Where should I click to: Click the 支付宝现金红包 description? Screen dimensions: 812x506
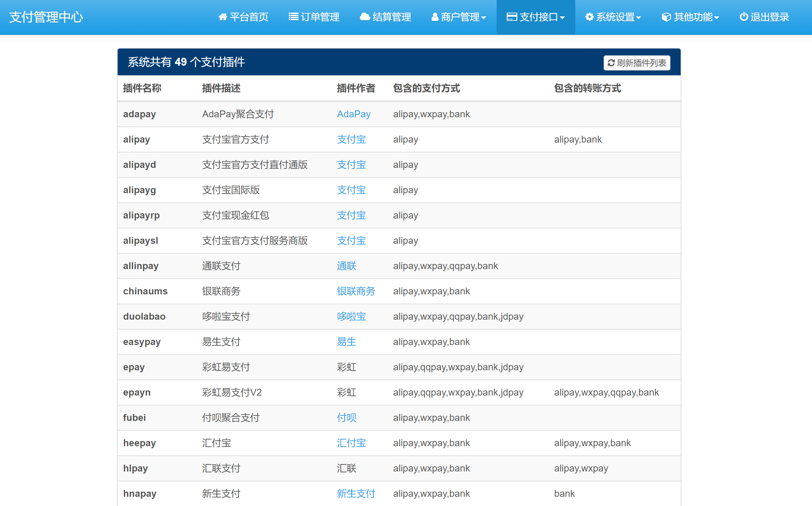[x=236, y=215]
